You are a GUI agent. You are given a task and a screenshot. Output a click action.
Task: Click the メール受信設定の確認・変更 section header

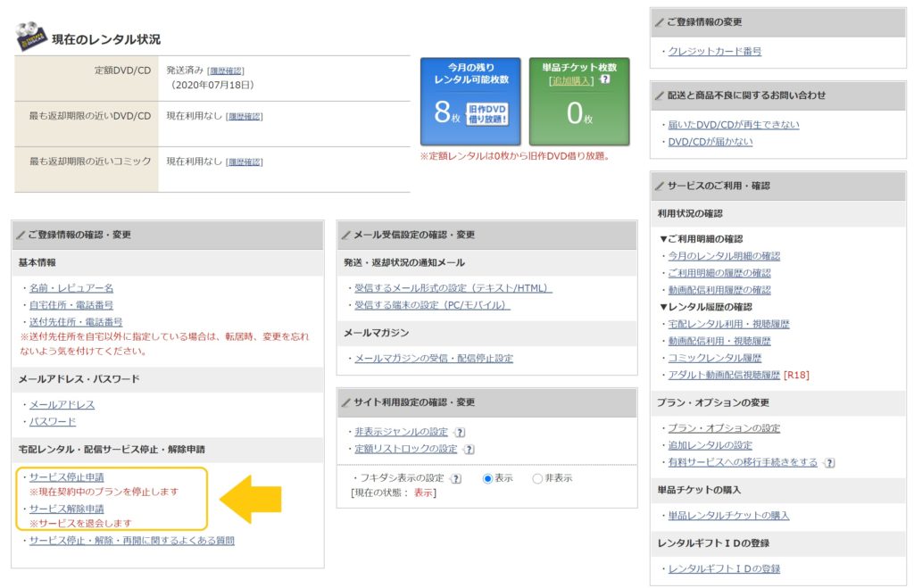[x=486, y=235]
